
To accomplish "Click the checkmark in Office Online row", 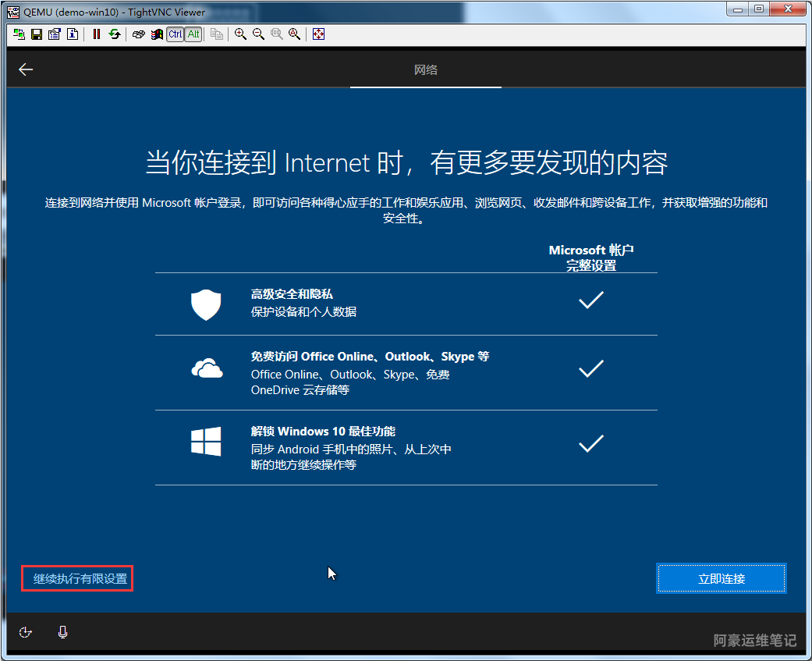I will [x=591, y=368].
